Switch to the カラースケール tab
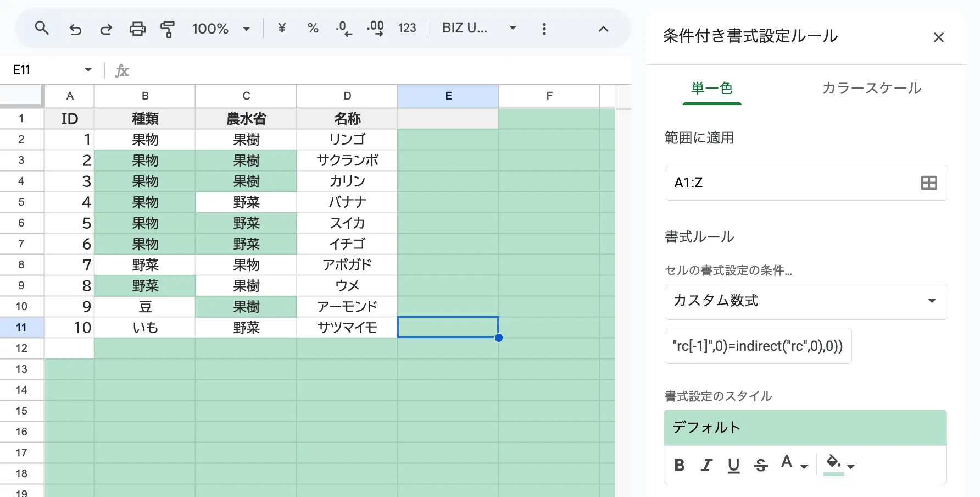Viewport: 980px width, 497px height. point(871,88)
